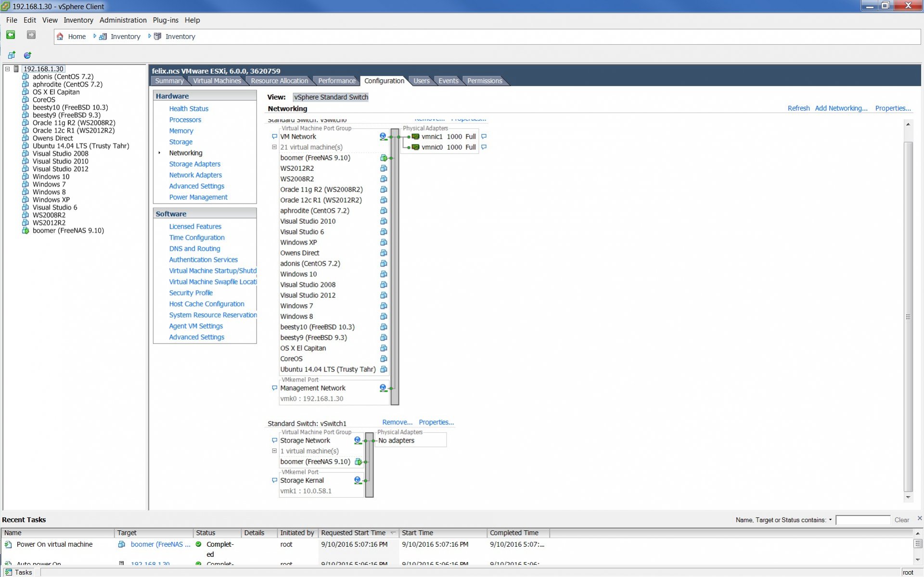The height and width of the screenshot is (577, 924).
Task: Close the Recent Tasks panel
Action: [x=919, y=518]
